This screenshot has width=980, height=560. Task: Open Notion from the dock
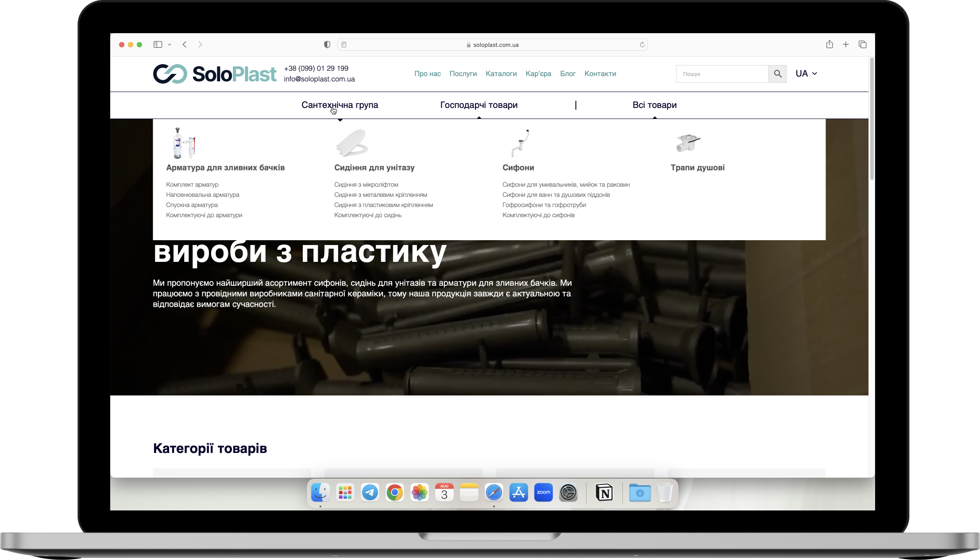604,492
